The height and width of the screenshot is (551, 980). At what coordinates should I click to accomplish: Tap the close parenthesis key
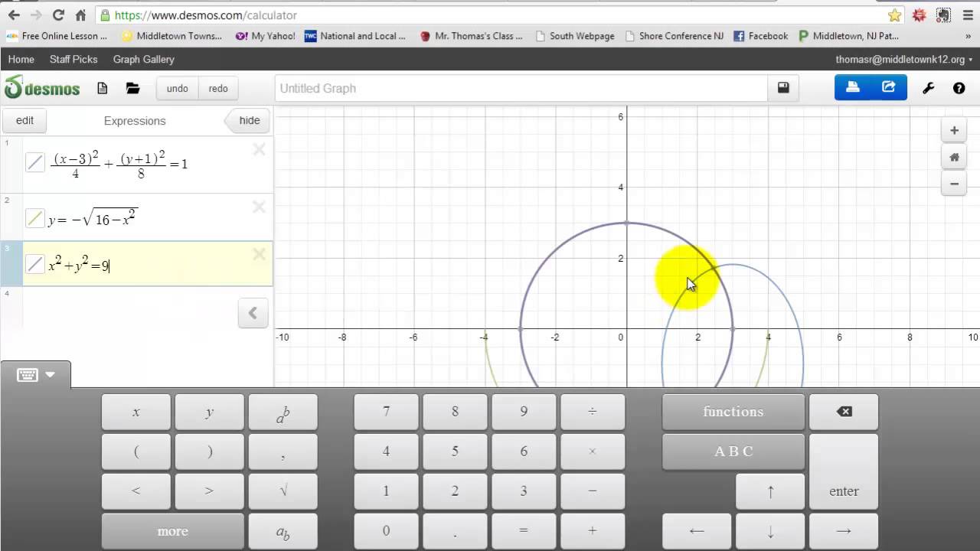click(x=210, y=452)
